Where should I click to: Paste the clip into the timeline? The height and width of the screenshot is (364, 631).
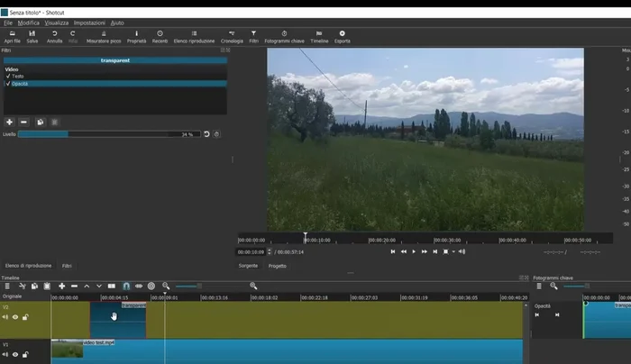point(47,286)
